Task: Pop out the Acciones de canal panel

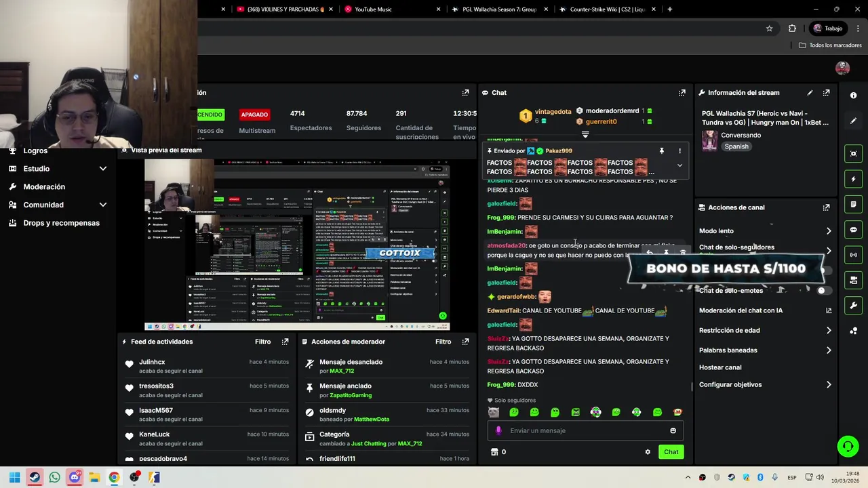Action: click(826, 207)
